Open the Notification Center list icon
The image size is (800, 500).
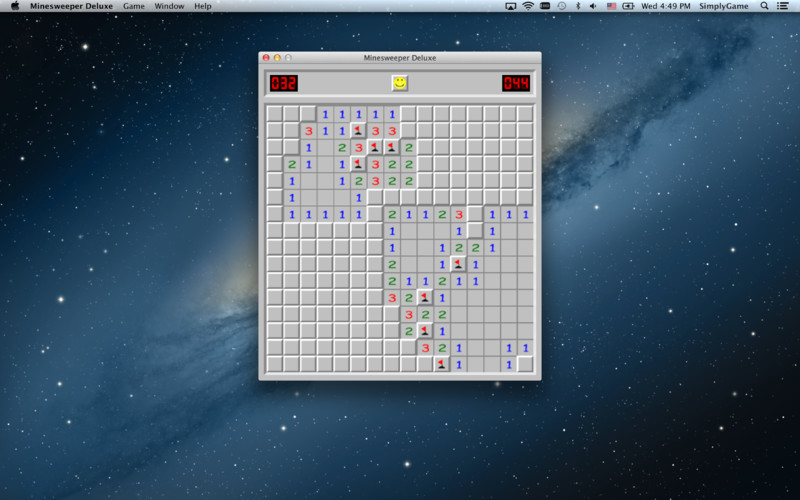[x=782, y=6]
